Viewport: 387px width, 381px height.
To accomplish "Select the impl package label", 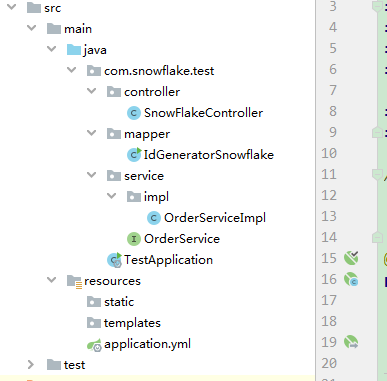I will pos(156,197).
